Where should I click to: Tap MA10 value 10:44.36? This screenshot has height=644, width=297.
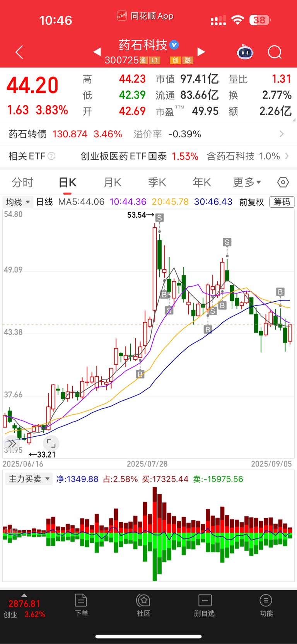(x=128, y=202)
